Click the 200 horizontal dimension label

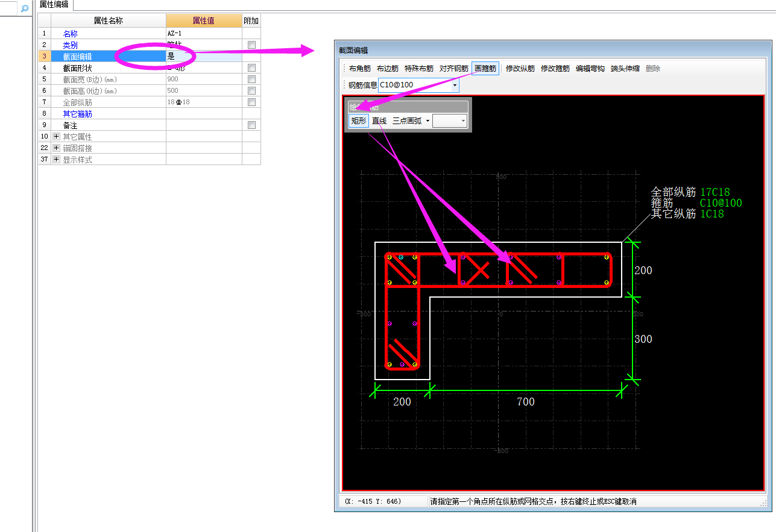[x=402, y=402]
